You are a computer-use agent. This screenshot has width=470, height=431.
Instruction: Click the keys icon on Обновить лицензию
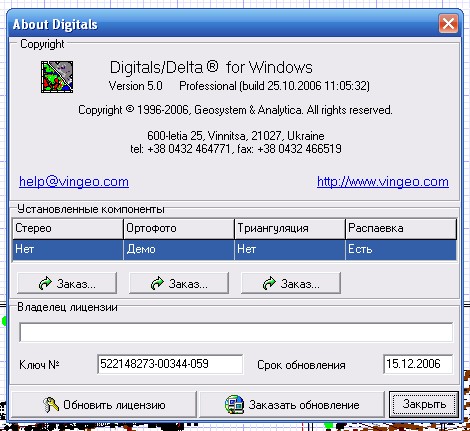(51, 405)
